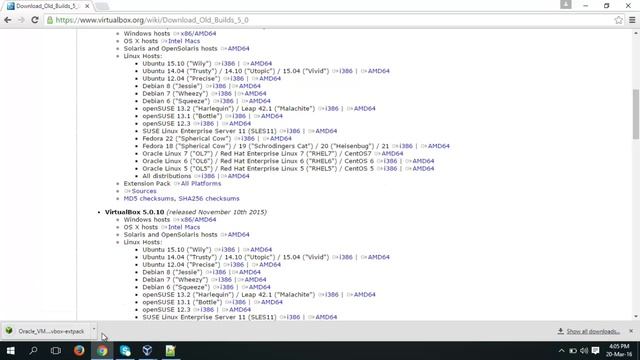Viewport: 640px width, 360px height.
Task: Open the green app icon at the end of the taskbar
Action: point(170,351)
